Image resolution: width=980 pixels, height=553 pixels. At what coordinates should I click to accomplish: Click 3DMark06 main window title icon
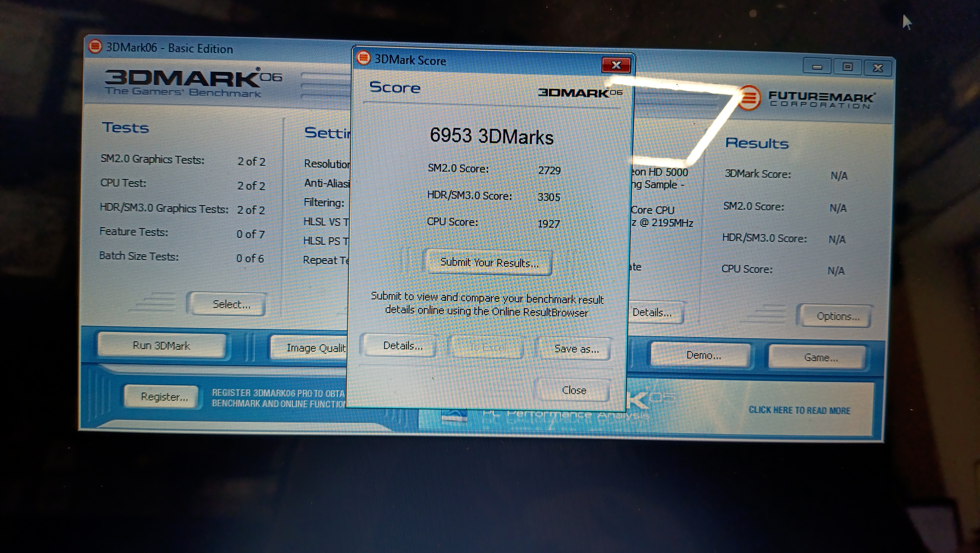(x=95, y=46)
